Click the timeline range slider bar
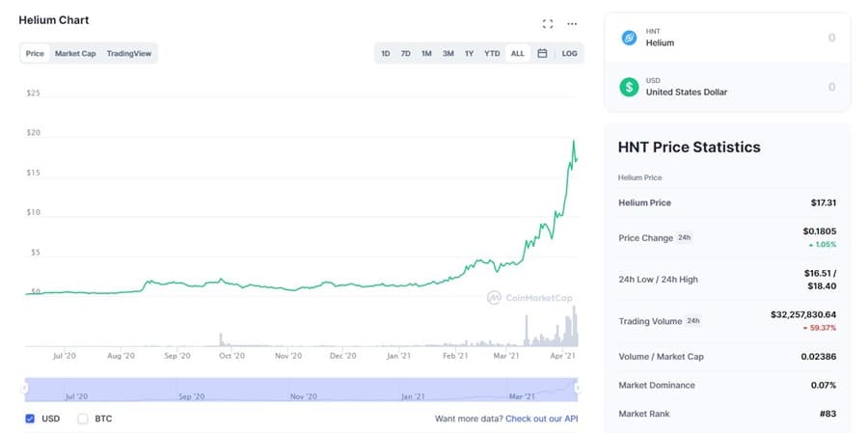This screenshot has height=433, width=868. (x=299, y=389)
